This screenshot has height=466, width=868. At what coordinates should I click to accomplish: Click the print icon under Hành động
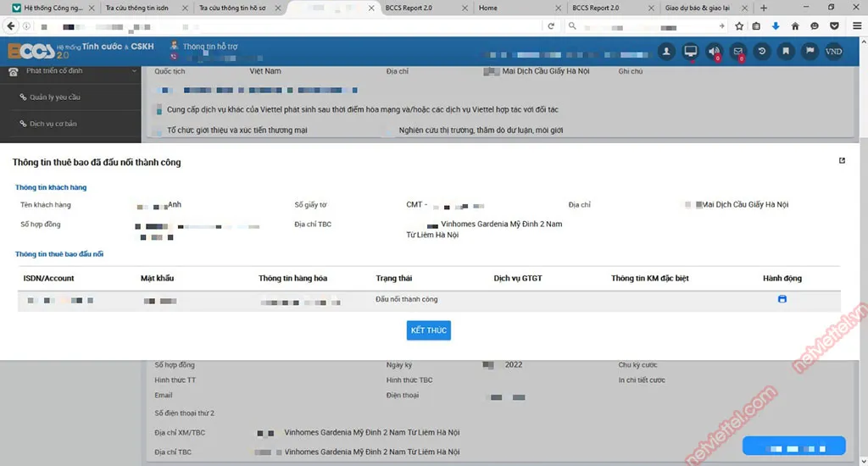[x=782, y=299]
